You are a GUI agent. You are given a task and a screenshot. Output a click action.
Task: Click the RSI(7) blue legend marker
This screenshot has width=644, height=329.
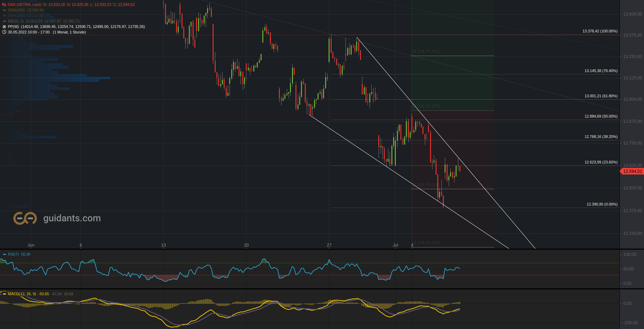pos(4,254)
